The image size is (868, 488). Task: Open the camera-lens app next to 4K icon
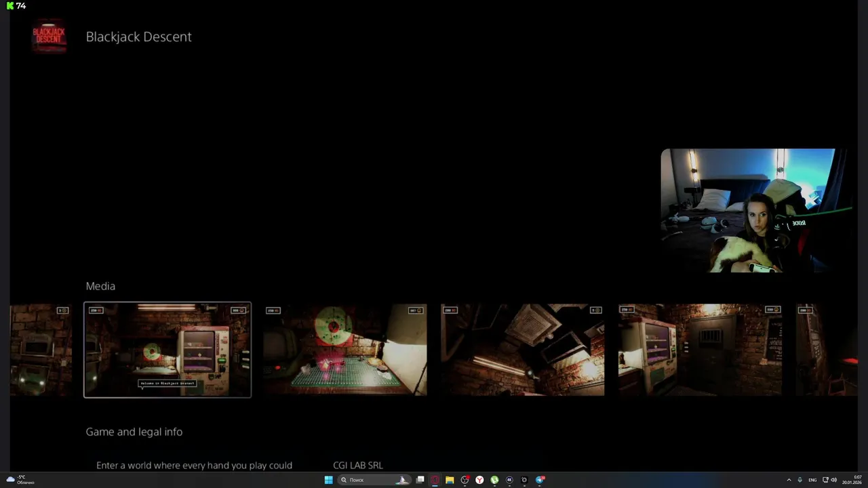coord(524,480)
